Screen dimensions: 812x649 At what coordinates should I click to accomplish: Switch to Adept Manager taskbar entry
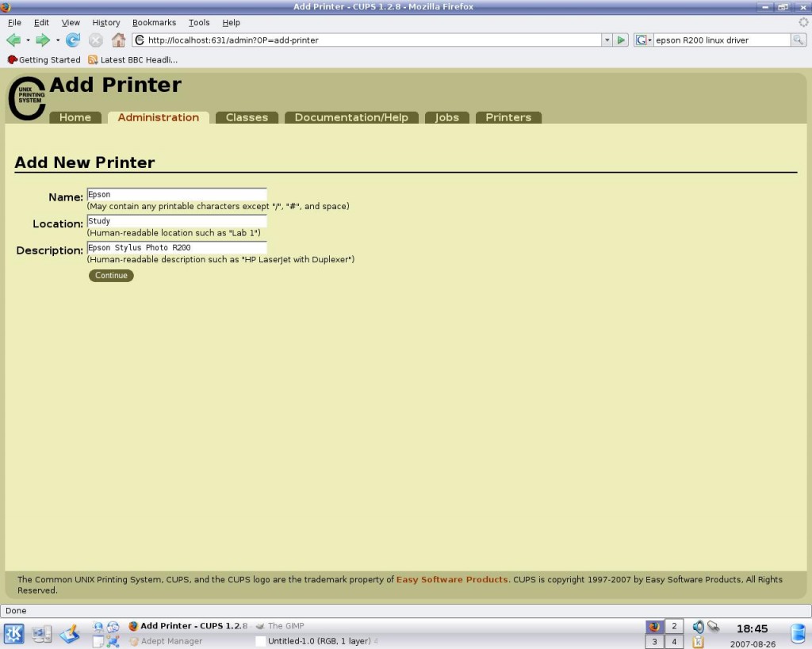coord(167,641)
